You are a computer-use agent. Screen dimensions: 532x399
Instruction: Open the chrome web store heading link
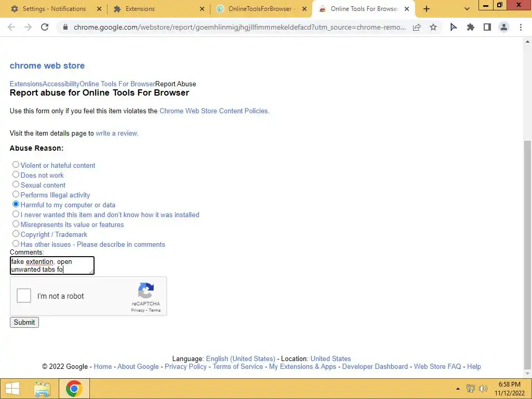[x=47, y=65]
